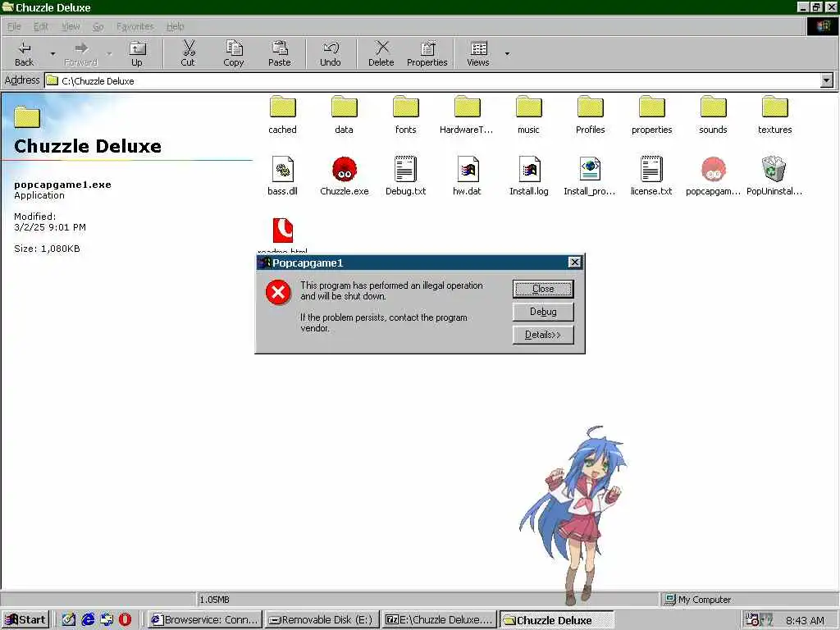Open the Favorites menu
The width and height of the screenshot is (840, 630).
pyautogui.click(x=135, y=26)
